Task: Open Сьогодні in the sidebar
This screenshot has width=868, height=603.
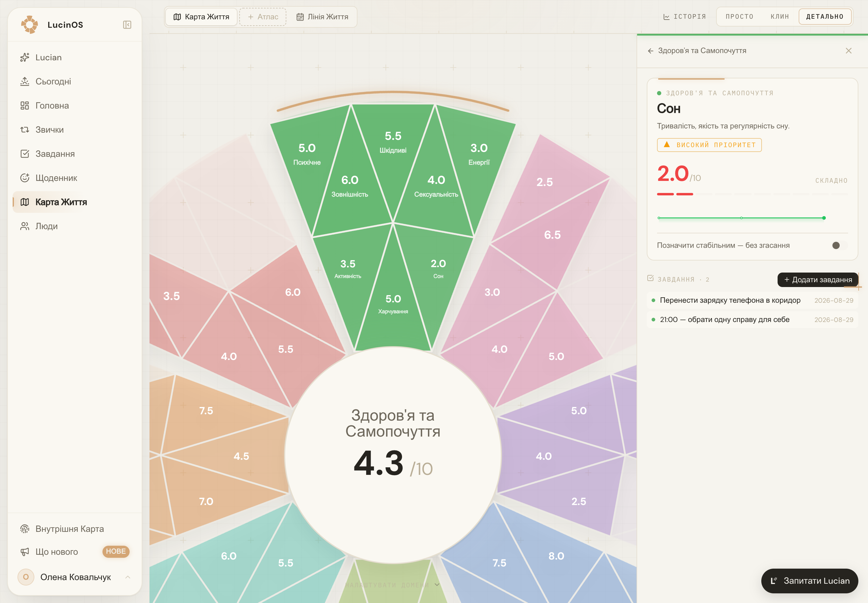Action: (x=75, y=82)
